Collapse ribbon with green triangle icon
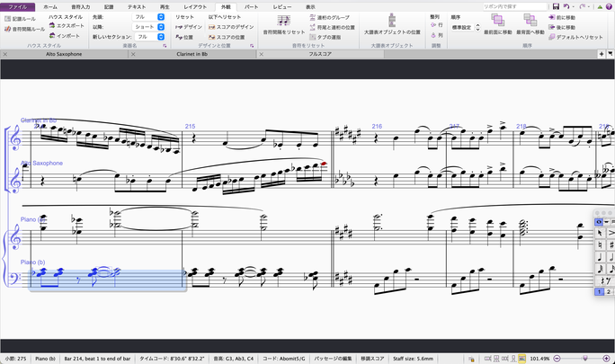 click(600, 6)
